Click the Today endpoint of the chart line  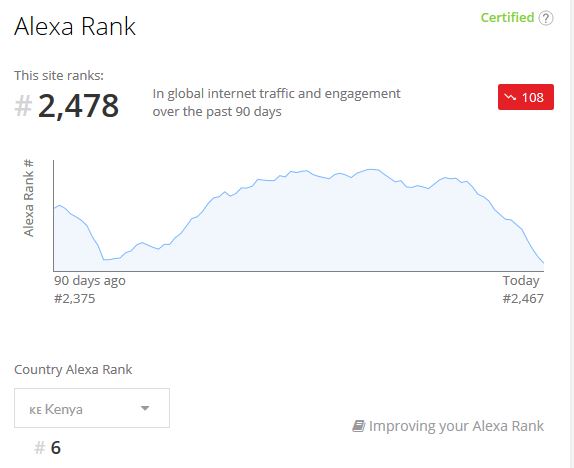(x=543, y=263)
